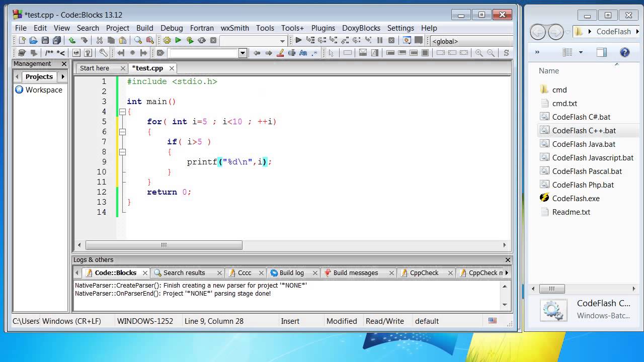This screenshot has height=362, width=644.
Task: Run program with green play icon
Action: 178,40
